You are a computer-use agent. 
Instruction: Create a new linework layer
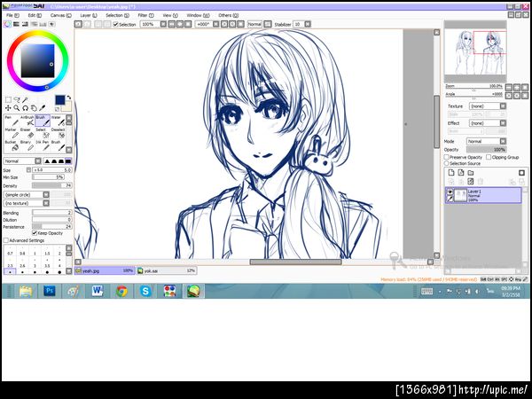coord(461,173)
